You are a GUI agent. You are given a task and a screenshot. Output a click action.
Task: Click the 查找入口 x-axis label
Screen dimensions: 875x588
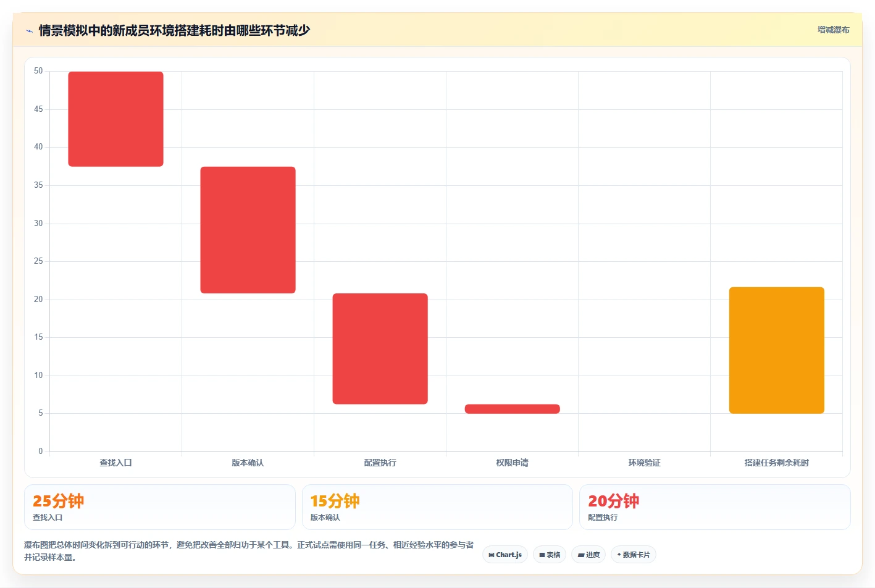pyautogui.click(x=115, y=463)
